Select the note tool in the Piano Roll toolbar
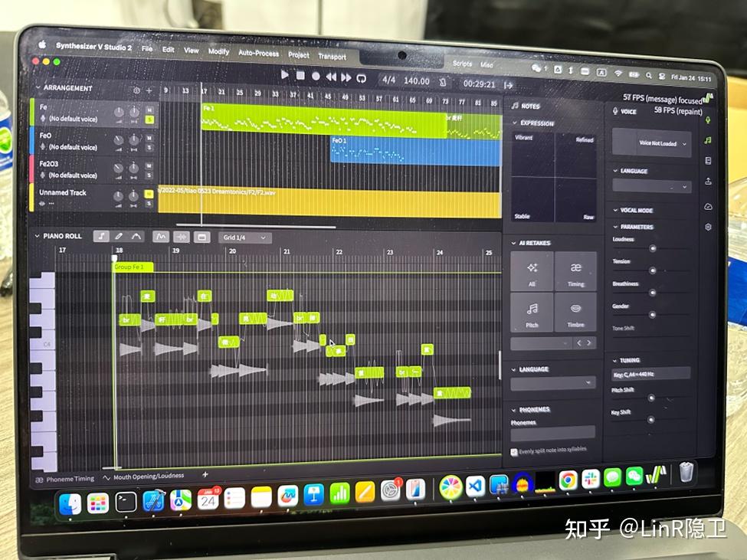747x560 pixels. tap(100, 236)
